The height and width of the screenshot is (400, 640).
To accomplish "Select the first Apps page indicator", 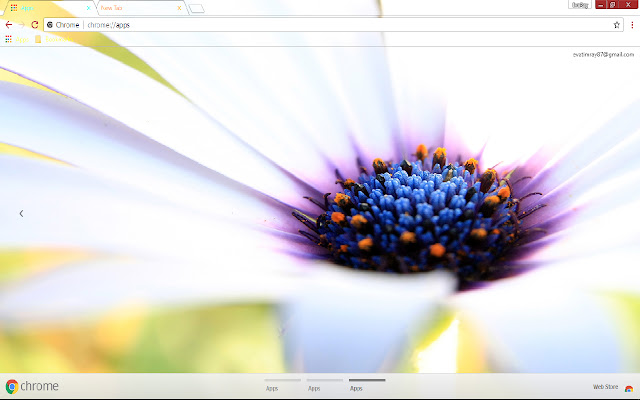I will click(282, 385).
